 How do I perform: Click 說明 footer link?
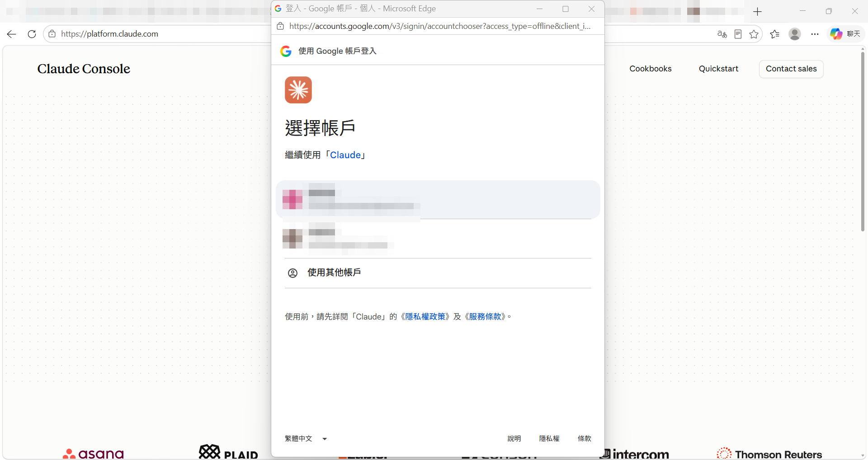tap(514, 439)
